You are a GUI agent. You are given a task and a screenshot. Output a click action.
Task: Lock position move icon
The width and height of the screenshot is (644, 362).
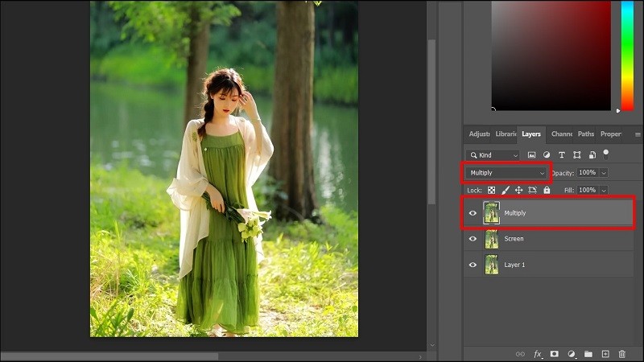[518, 190]
